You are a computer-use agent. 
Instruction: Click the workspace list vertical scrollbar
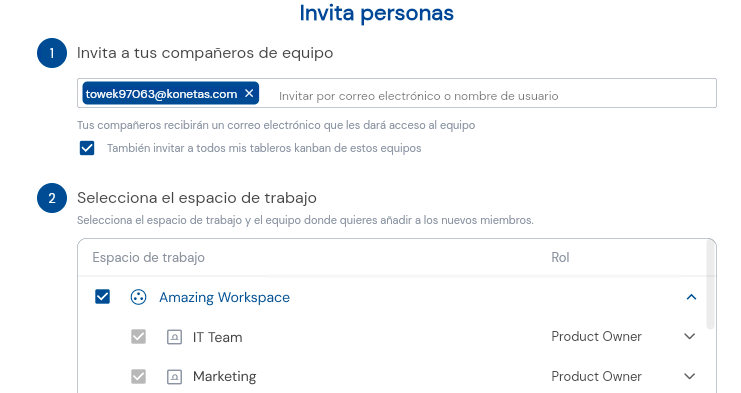click(x=710, y=285)
